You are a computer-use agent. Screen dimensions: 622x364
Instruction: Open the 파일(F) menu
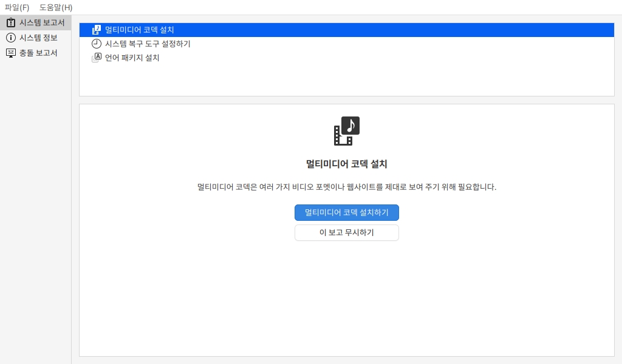[x=16, y=7]
